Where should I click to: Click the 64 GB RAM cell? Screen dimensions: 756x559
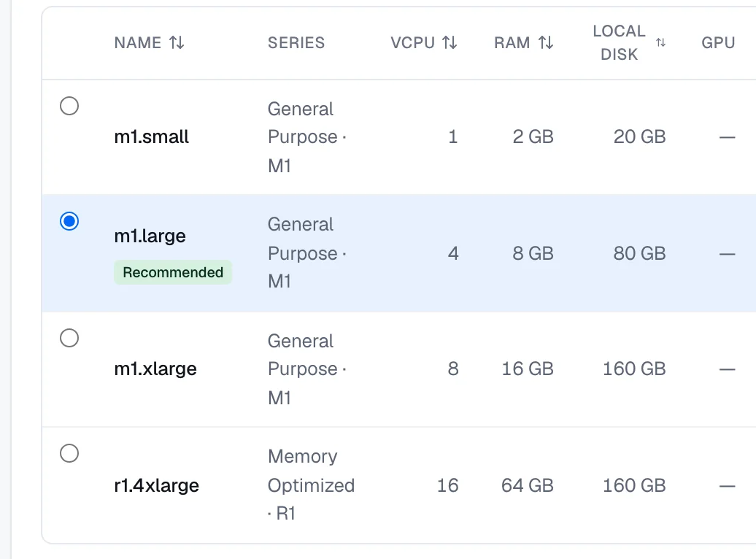[528, 485]
